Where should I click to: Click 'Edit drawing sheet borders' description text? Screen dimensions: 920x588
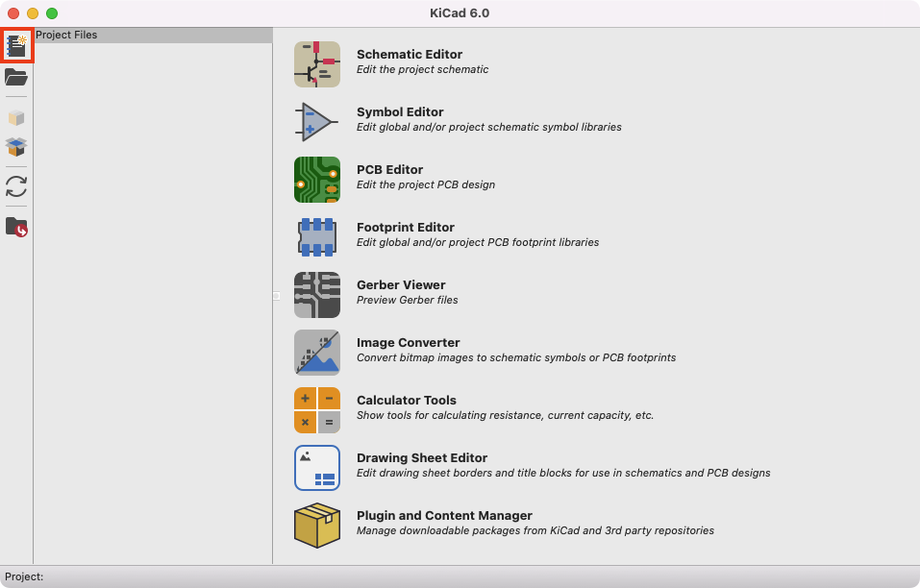(563, 473)
